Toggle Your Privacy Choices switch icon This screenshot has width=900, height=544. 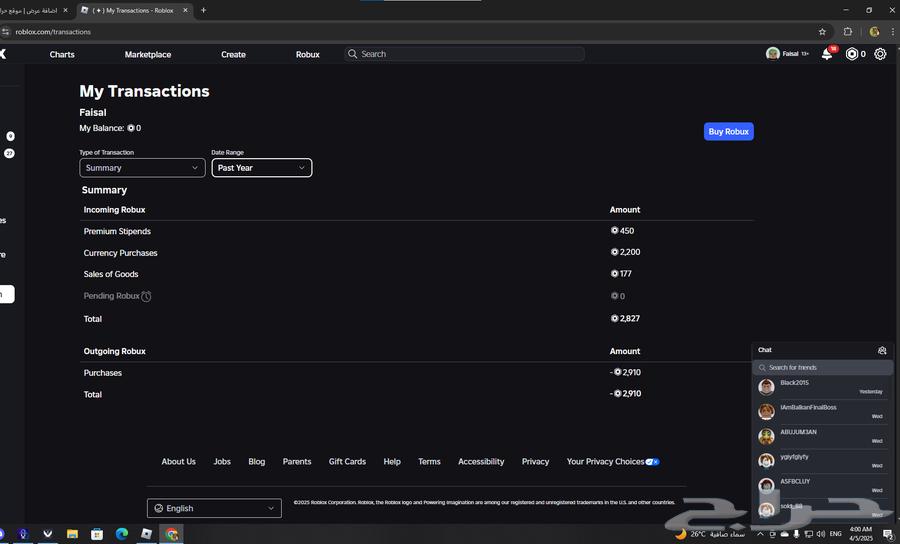pyautogui.click(x=653, y=462)
